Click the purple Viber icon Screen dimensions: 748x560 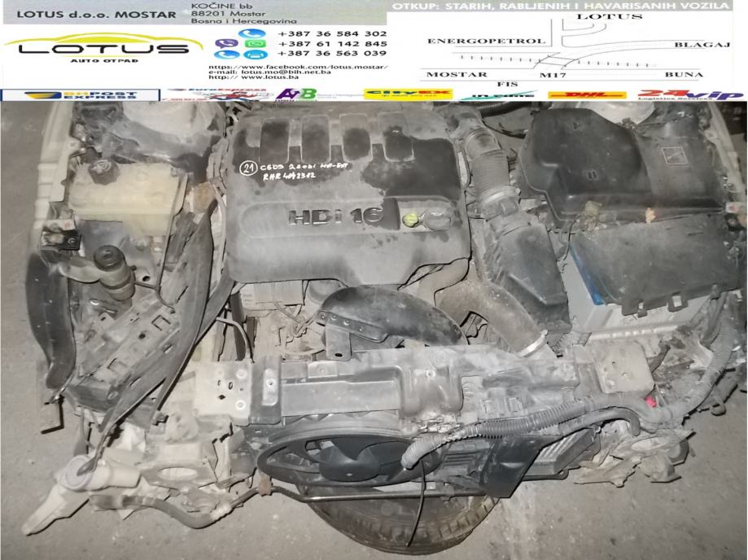point(226,43)
